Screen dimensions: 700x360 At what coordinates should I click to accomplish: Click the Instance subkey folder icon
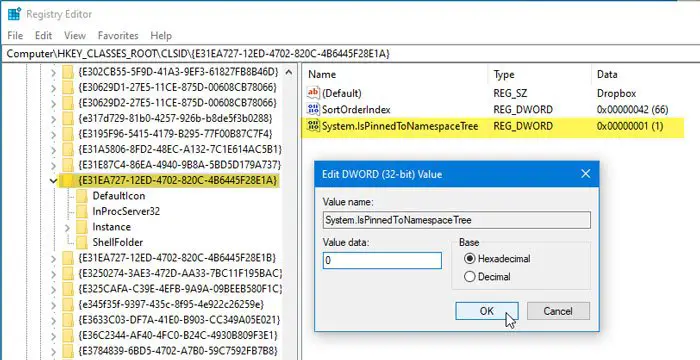tap(82, 227)
